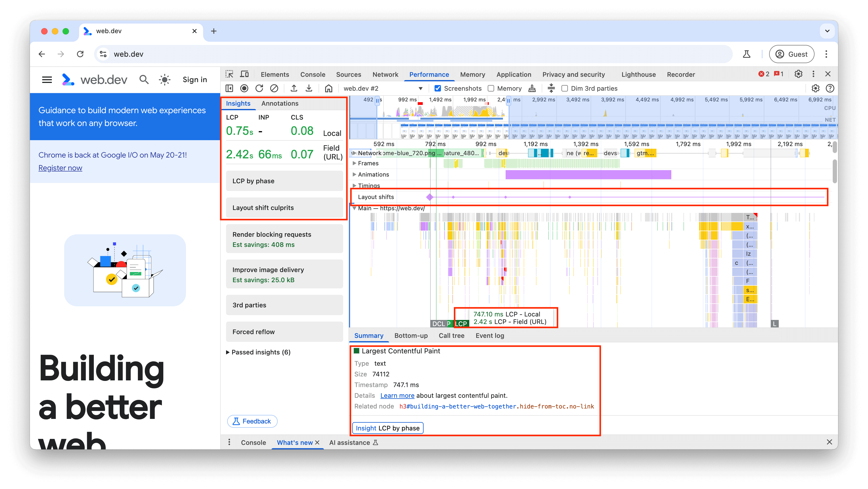Screen dimensions: 868x489
Task: Switch to the Bottom-up tab
Action: pos(410,335)
